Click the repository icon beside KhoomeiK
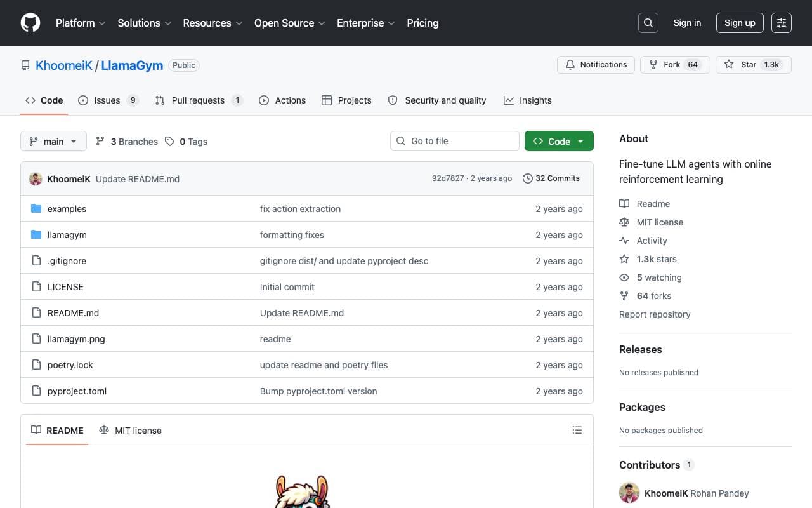The image size is (812, 508). [x=25, y=65]
